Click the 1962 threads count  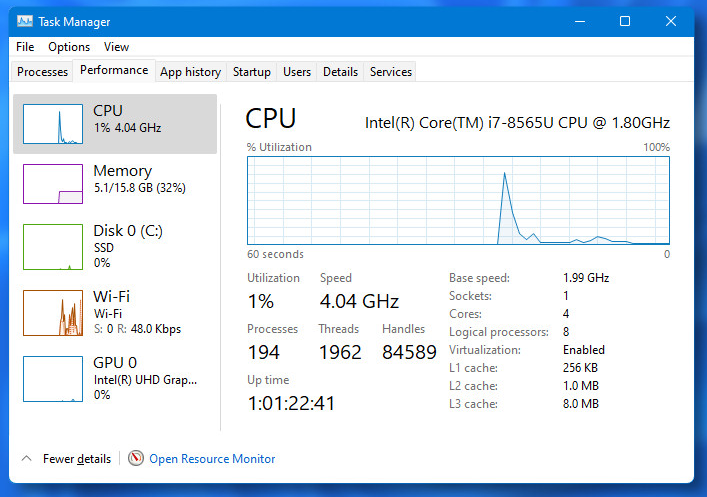click(x=340, y=352)
